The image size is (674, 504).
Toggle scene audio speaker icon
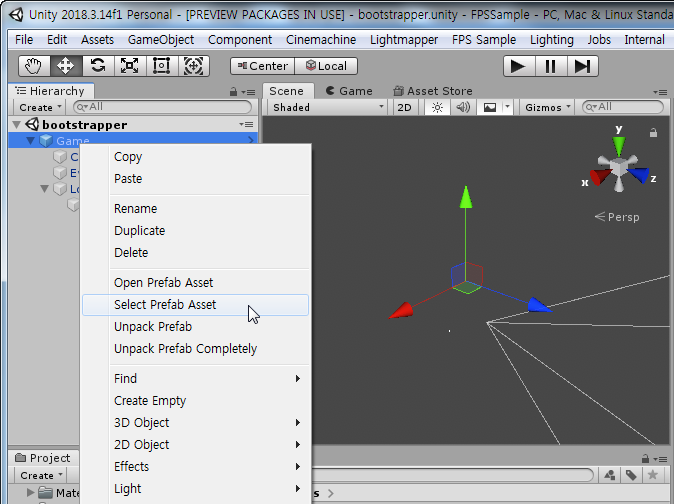coord(463,107)
